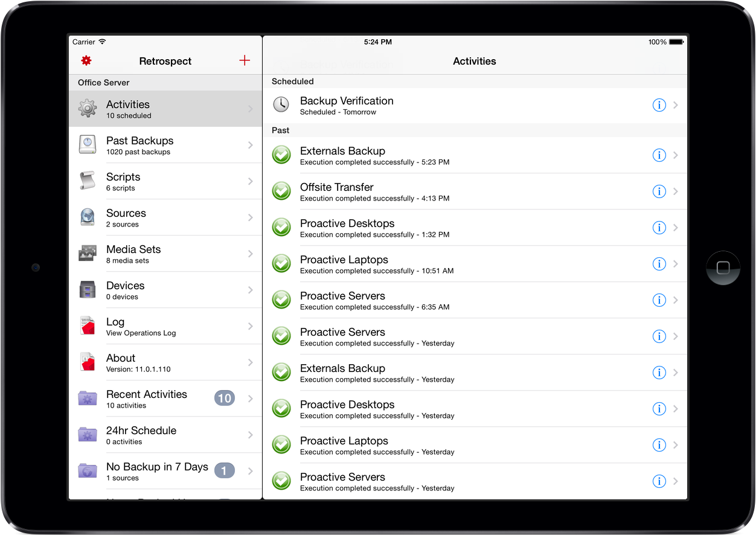Screen dimensions: 756x535
Task: Select Past Backups in the sidebar
Action: (x=165, y=145)
